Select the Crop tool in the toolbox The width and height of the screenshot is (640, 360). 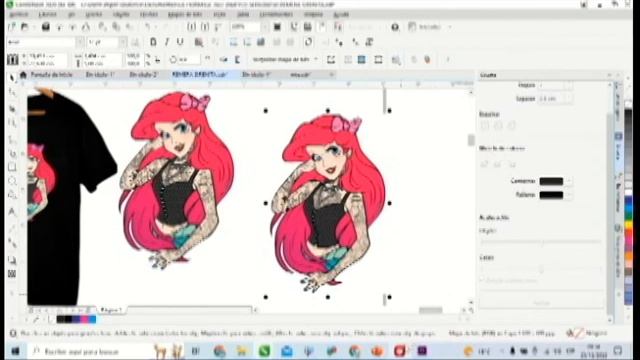coord(12,109)
